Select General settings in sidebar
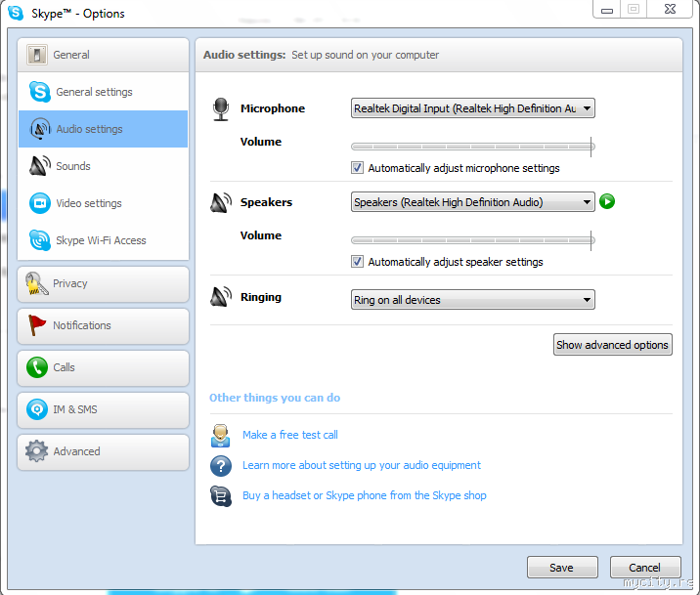This screenshot has height=595, width=700. click(x=103, y=92)
